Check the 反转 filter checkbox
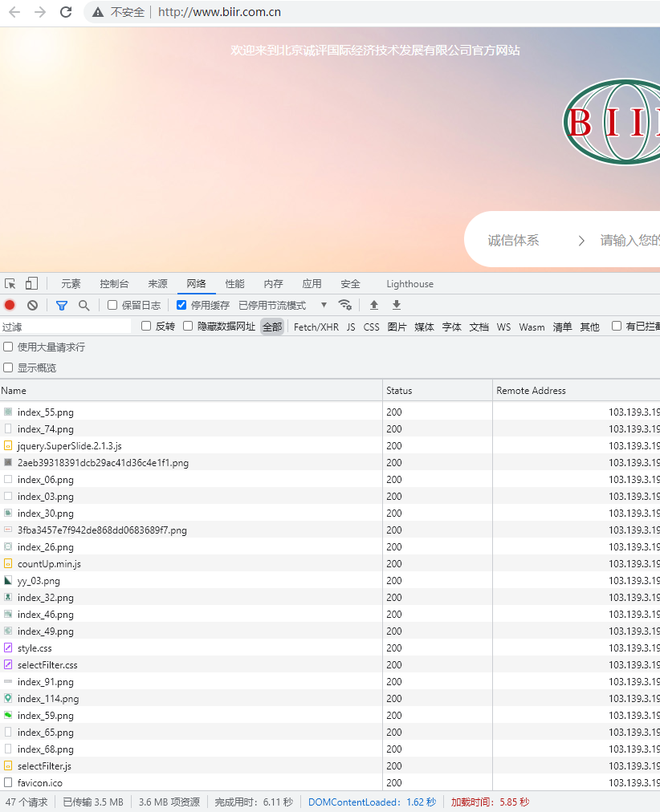660x812 pixels. pyautogui.click(x=145, y=327)
